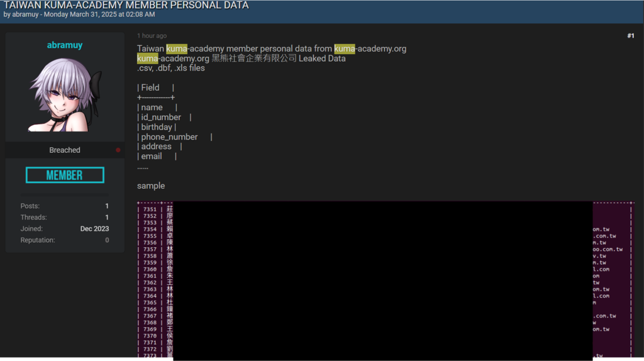Click the 'oo.com.tw' email fragment
The height and width of the screenshot is (361, 644).
[x=608, y=249]
